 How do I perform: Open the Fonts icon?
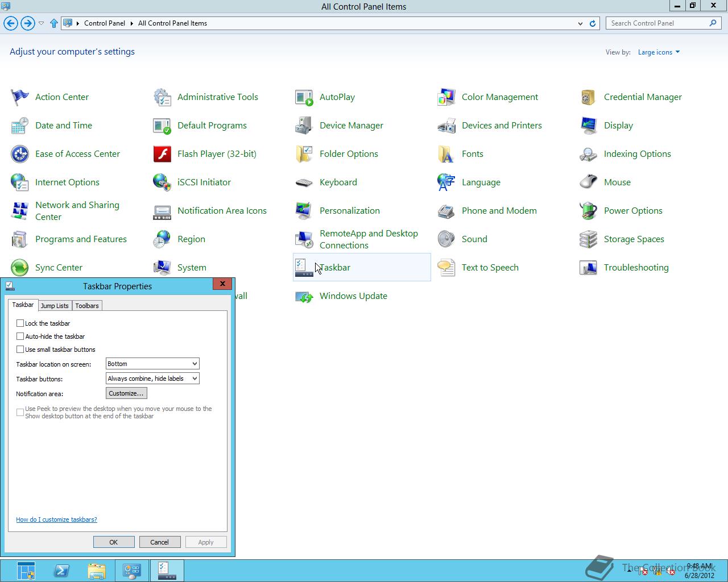pos(446,154)
